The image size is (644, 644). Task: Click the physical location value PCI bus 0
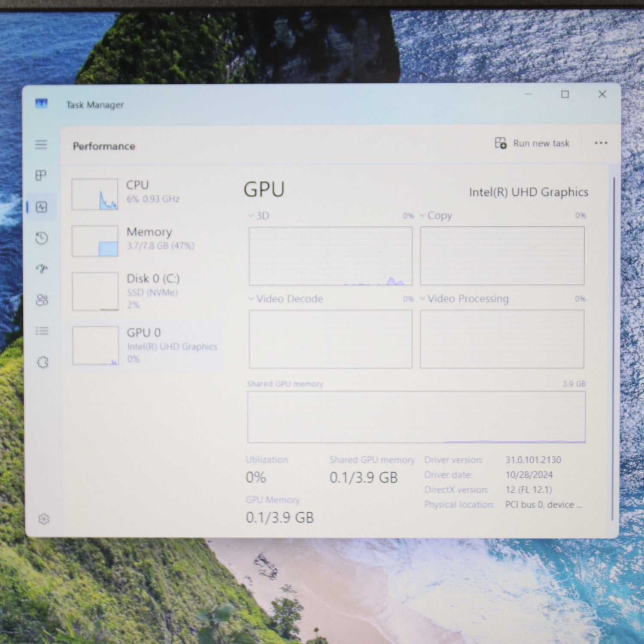(x=544, y=504)
